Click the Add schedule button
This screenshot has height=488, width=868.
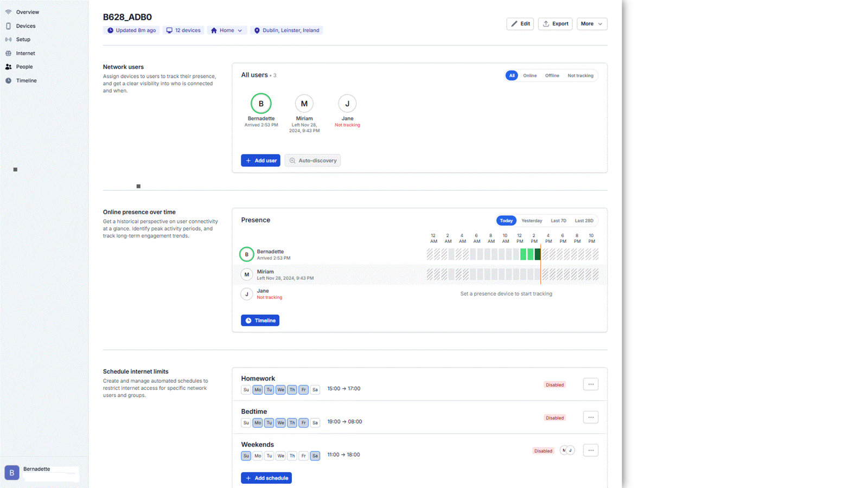[x=266, y=478]
